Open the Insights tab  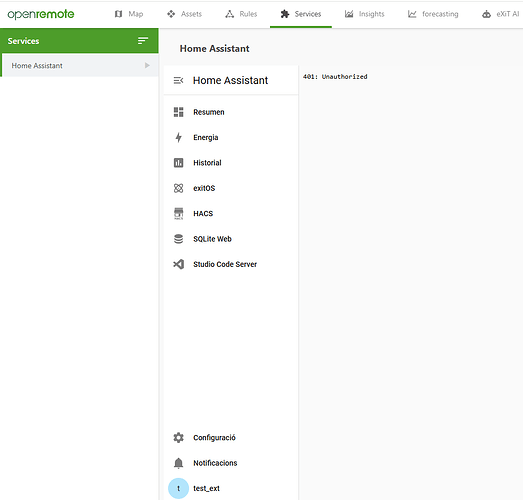point(364,14)
